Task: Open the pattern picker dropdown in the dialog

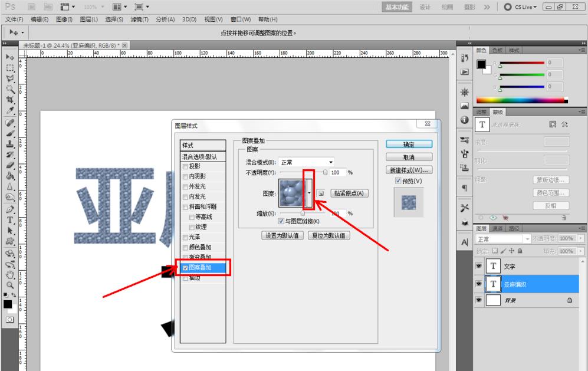Action: pyautogui.click(x=310, y=192)
